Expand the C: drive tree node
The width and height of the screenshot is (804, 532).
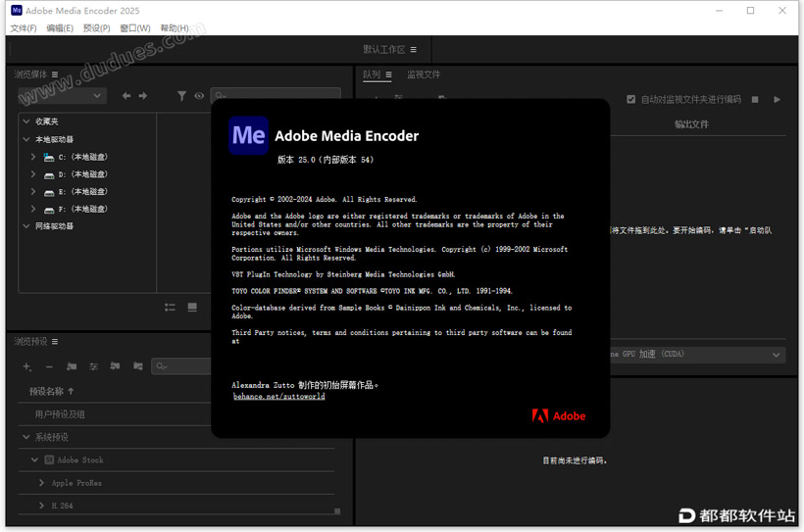pos(33,157)
